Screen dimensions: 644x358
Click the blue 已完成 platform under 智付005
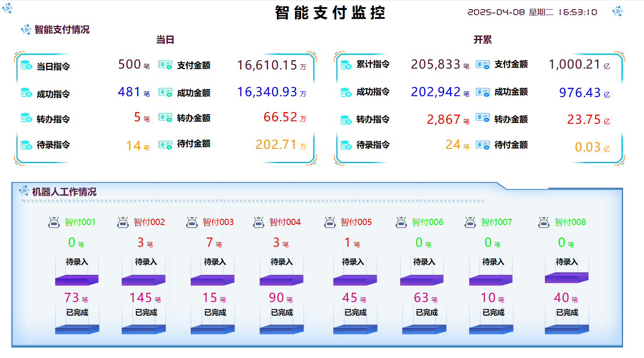pyautogui.click(x=355, y=330)
